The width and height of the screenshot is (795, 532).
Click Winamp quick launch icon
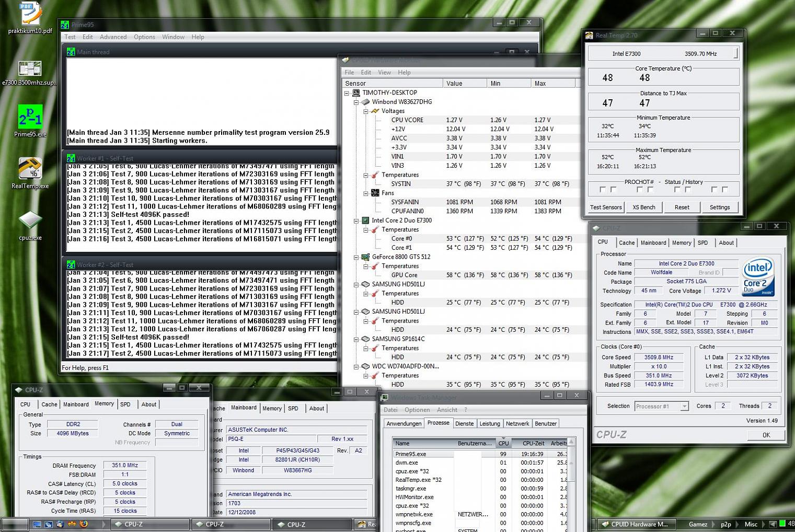tap(72, 524)
